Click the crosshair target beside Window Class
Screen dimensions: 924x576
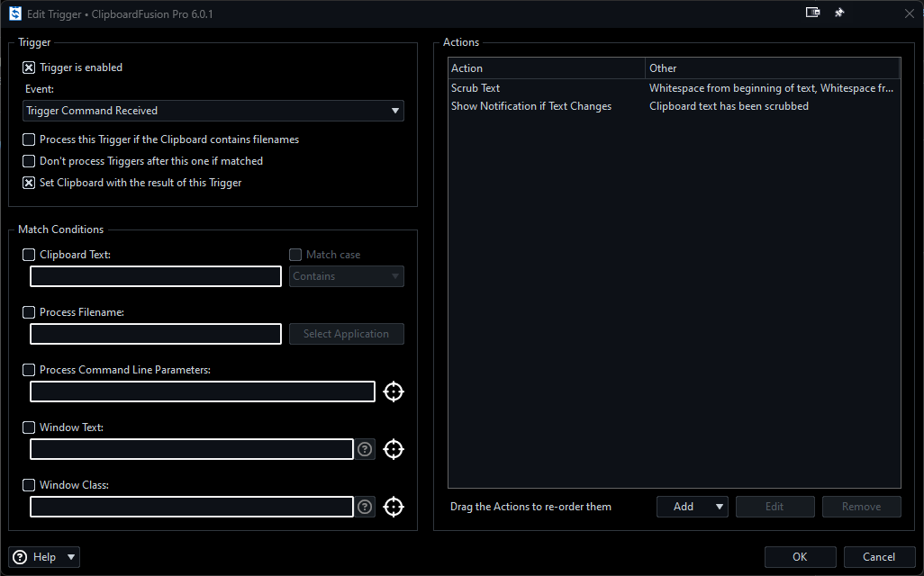point(394,507)
